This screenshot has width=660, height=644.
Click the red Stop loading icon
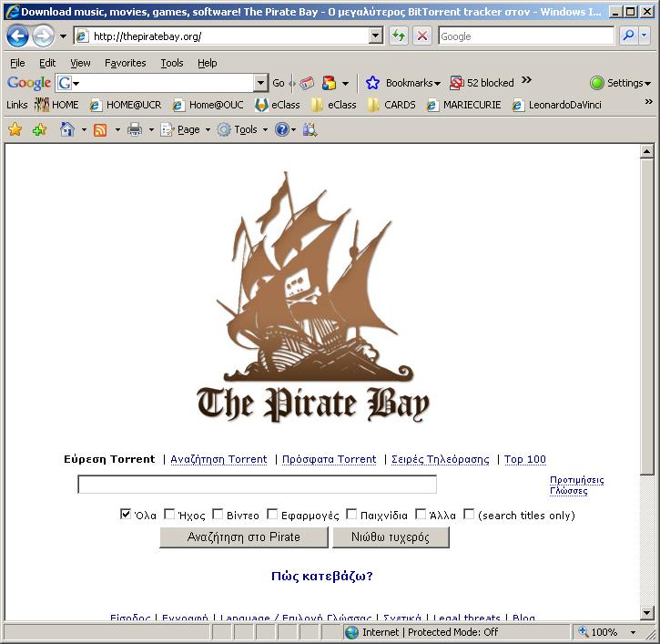pos(422,36)
